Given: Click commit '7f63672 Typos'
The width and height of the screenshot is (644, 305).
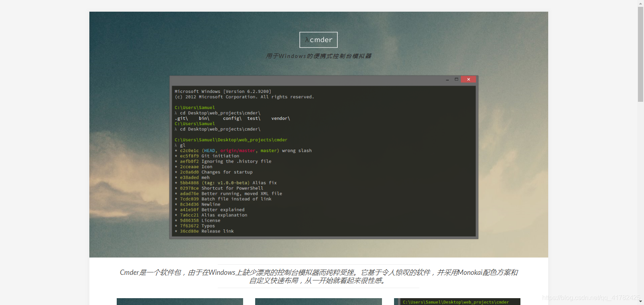Looking at the screenshot, I should point(195,226).
